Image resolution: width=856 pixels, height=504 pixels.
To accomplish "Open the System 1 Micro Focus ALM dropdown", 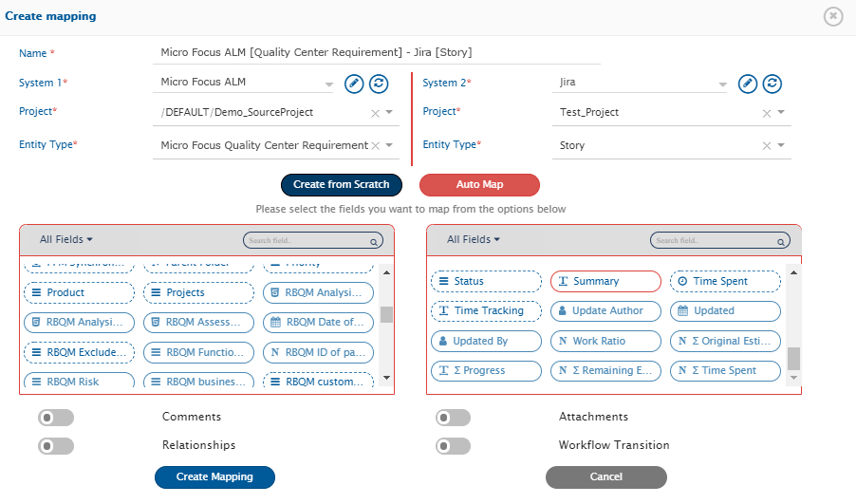I will 329,84.
